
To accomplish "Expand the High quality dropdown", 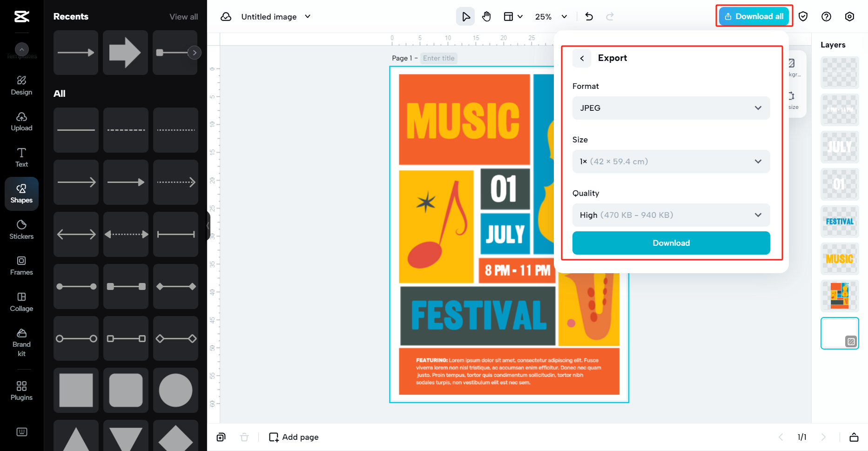I will (671, 215).
